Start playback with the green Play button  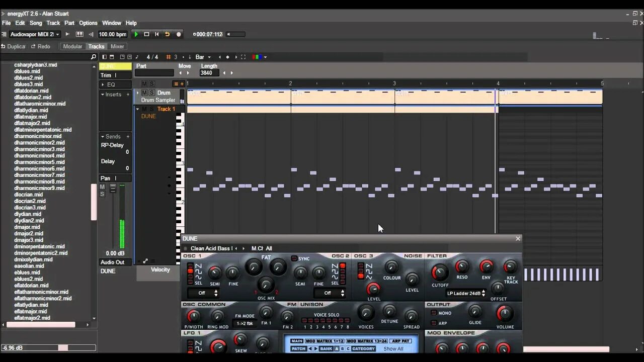pos(136,34)
